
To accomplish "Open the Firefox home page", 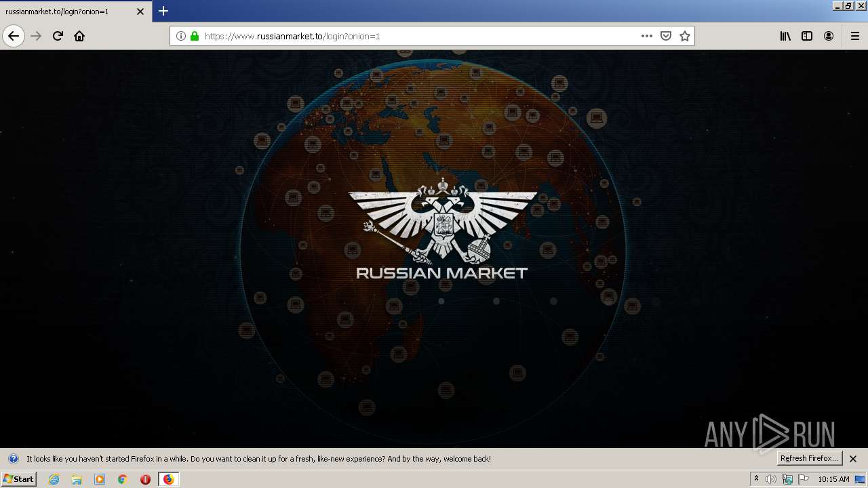I will [79, 36].
